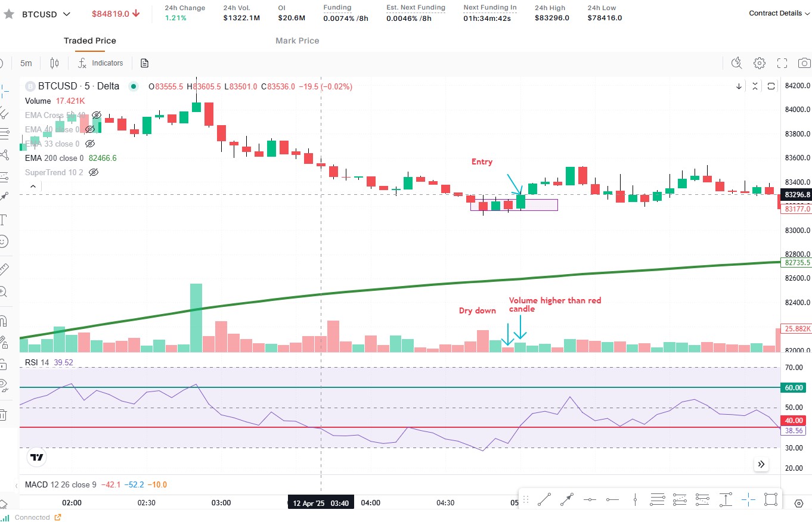Unhide the SuperTrend 10 2 indicator

coord(94,172)
